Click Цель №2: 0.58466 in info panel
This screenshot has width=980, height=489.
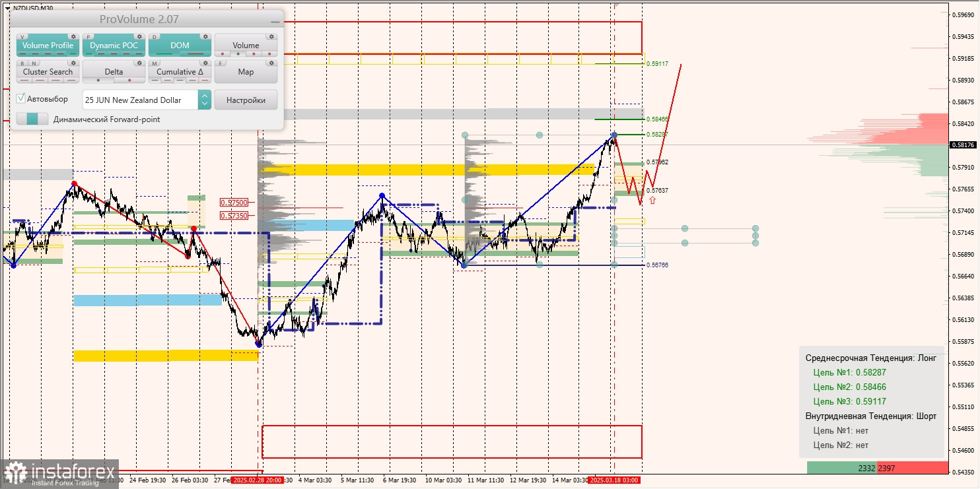pyautogui.click(x=849, y=387)
